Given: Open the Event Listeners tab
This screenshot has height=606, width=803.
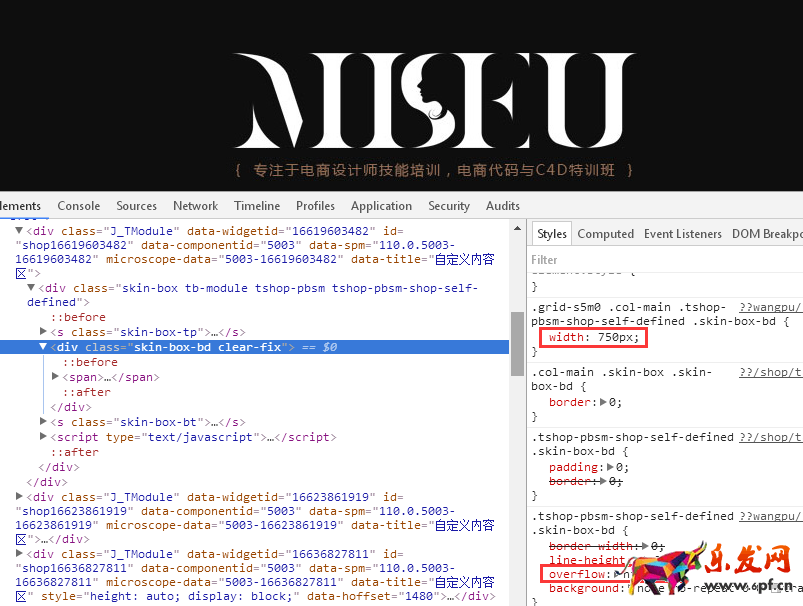Looking at the screenshot, I should coord(683,234).
